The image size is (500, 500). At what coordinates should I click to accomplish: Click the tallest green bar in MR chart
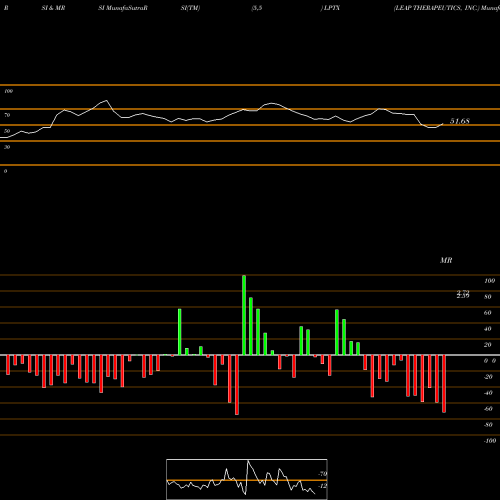tap(244, 315)
